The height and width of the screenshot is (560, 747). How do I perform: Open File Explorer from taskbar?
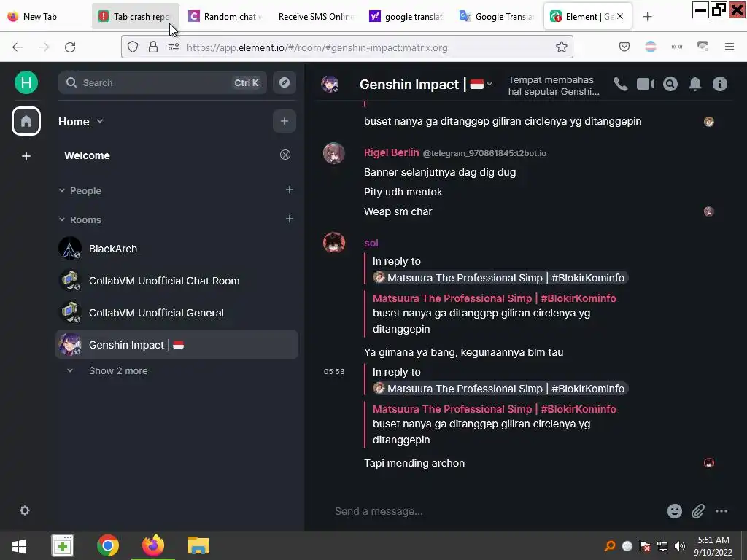198,545
